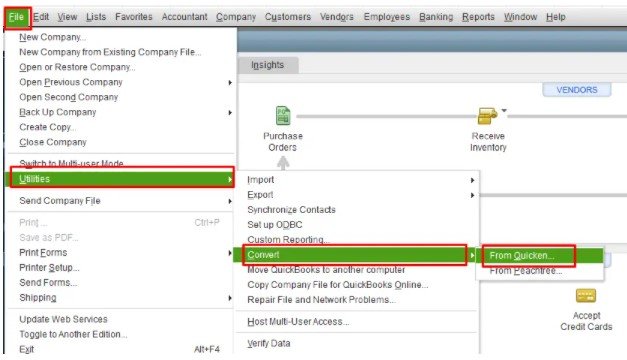Select Set up ODBC
Viewport: 627px width, 360px height.
point(275,225)
